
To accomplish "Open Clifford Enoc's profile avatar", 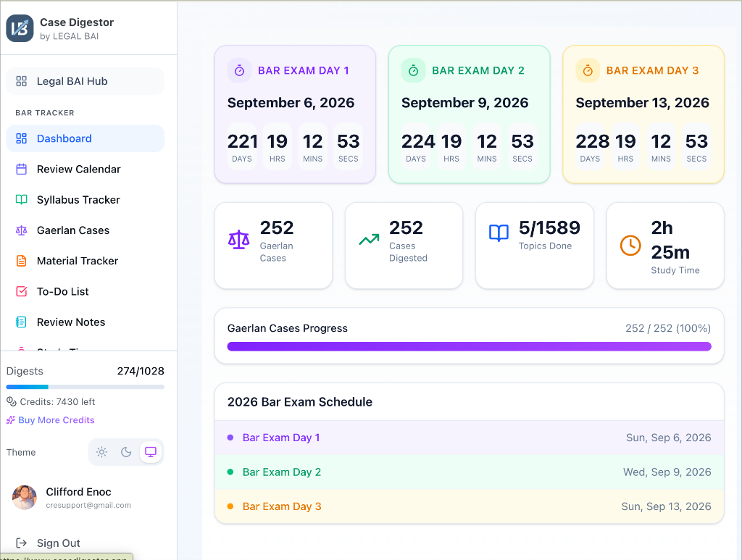I will tap(24, 498).
